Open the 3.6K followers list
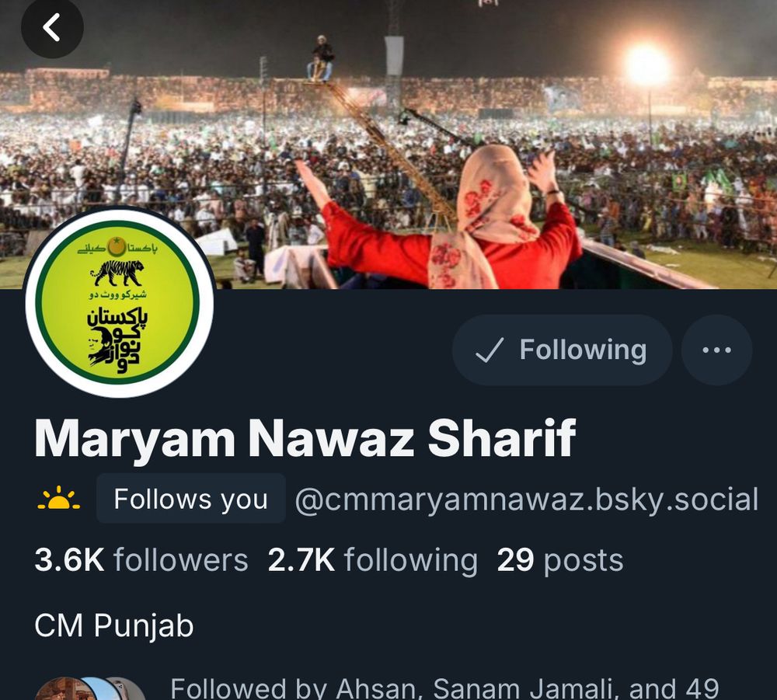The image size is (777, 700). (141, 560)
